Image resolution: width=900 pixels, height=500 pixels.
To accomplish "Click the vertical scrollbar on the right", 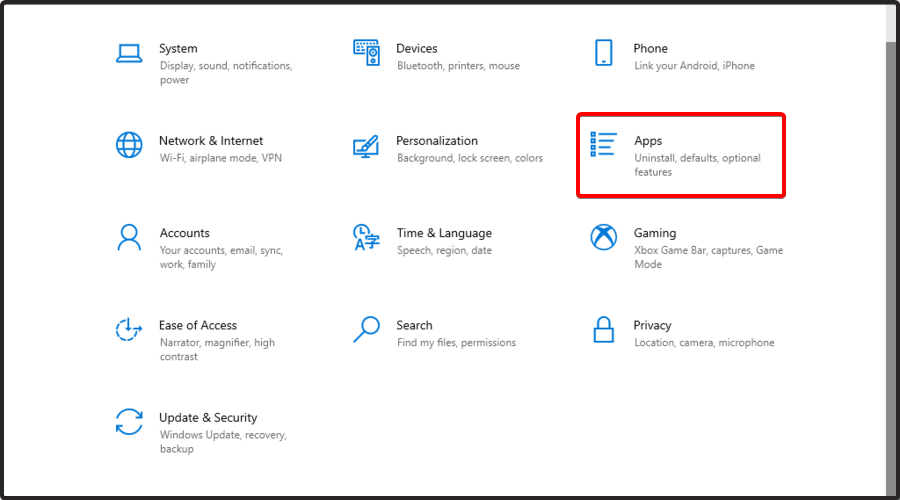I will point(891,268).
